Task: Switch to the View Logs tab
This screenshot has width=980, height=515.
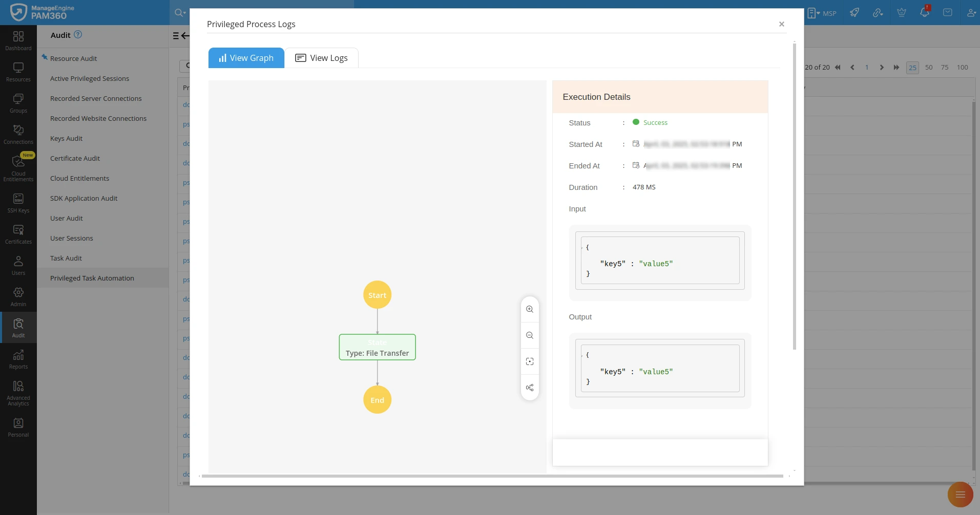Action: [321, 58]
